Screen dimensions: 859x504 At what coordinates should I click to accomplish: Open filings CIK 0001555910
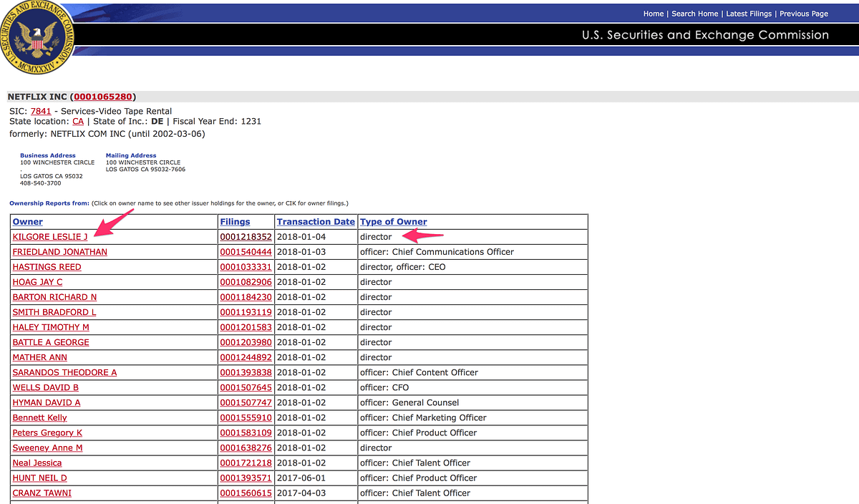coord(246,417)
